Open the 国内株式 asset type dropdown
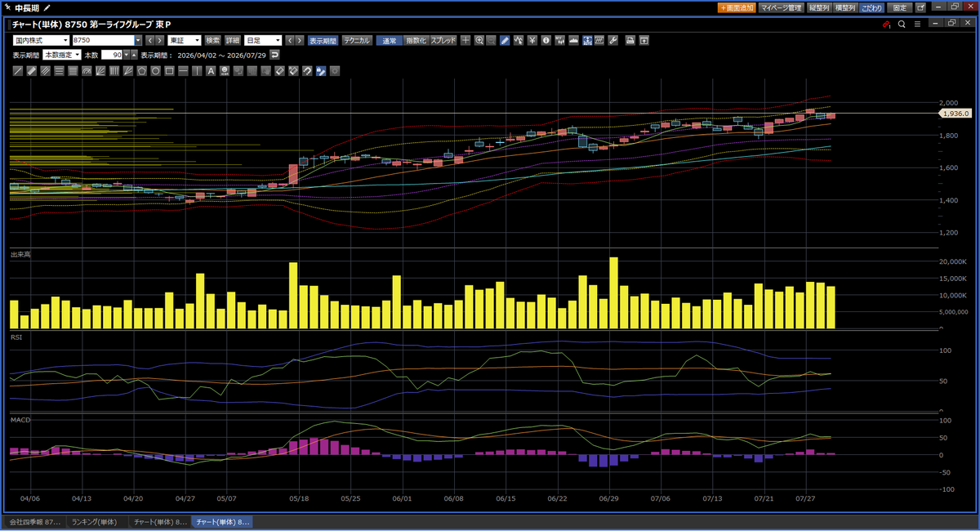 tap(41, 40)
